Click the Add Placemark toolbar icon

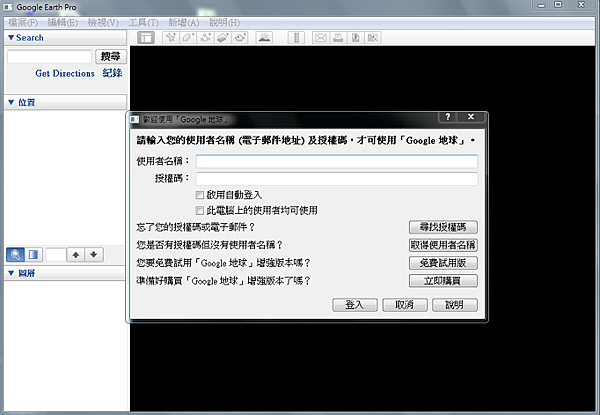(171, 38)
